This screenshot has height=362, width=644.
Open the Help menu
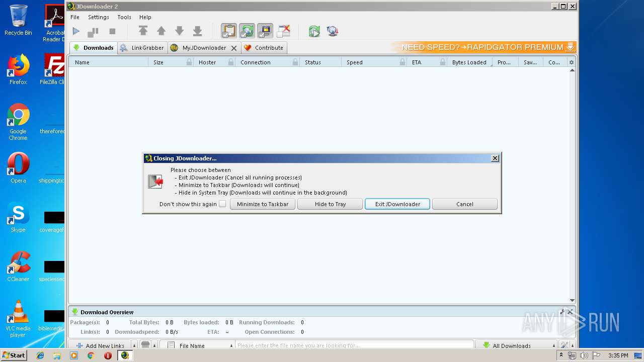(145, 17)
